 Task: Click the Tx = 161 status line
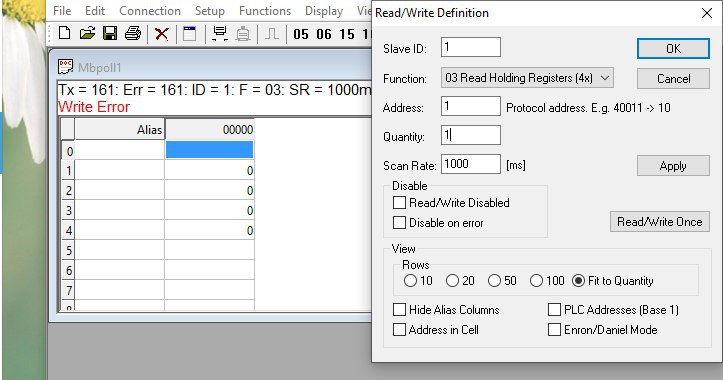pos(214,89)
